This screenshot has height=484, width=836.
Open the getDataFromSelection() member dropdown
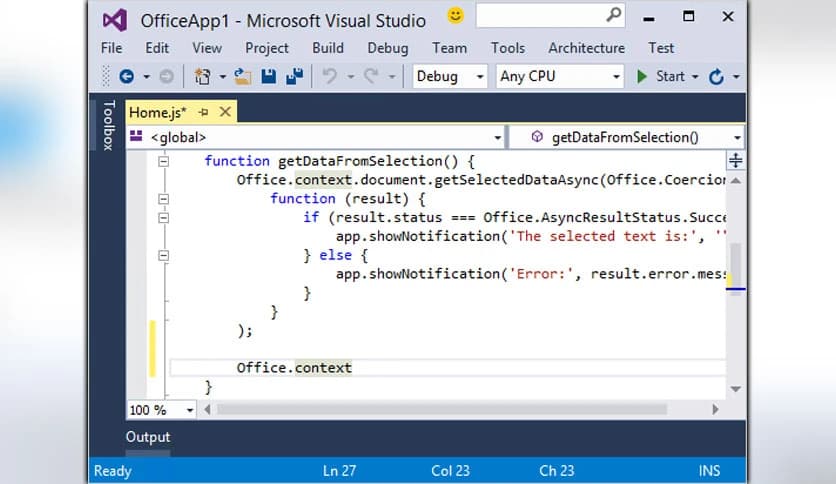point(627,138)
